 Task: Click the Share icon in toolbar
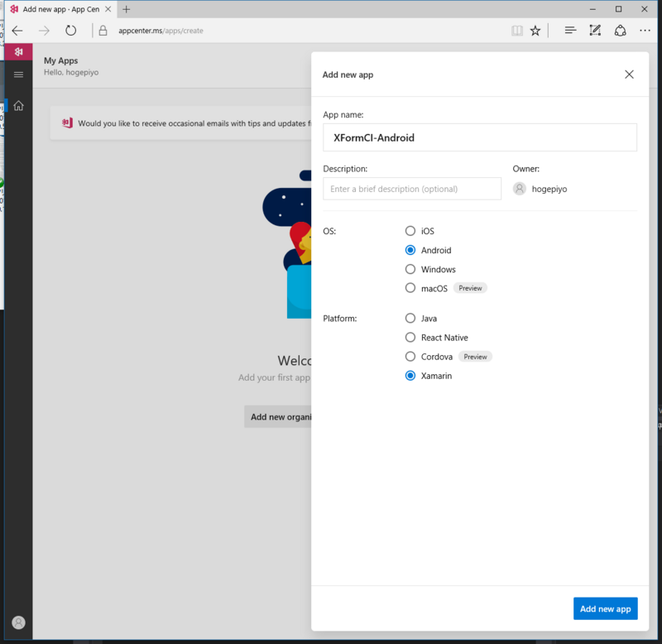click(620, 31)
